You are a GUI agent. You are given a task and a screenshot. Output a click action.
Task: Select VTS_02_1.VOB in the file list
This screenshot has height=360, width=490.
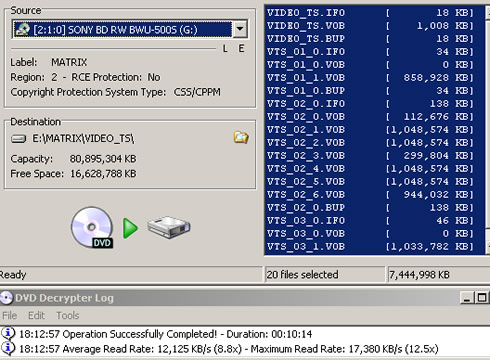tap(374, 130)
